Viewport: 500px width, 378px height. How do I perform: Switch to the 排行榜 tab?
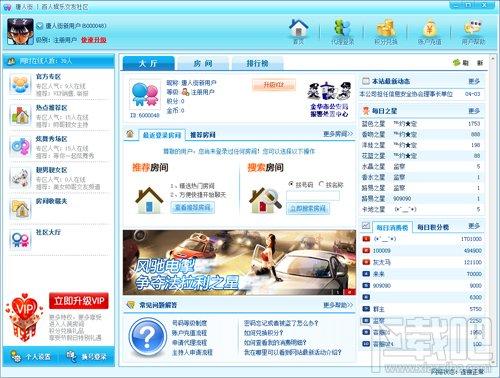(x=257, y=63)
